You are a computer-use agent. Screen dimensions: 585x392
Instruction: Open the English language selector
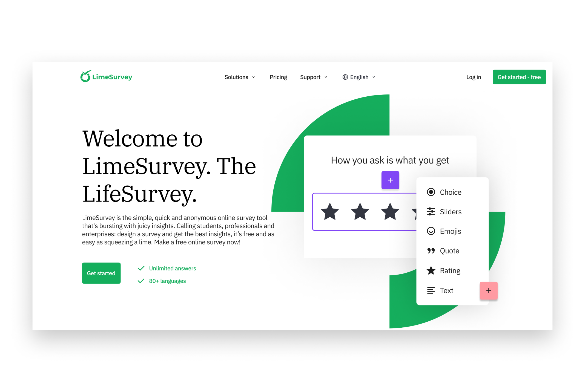pos(359,77)
